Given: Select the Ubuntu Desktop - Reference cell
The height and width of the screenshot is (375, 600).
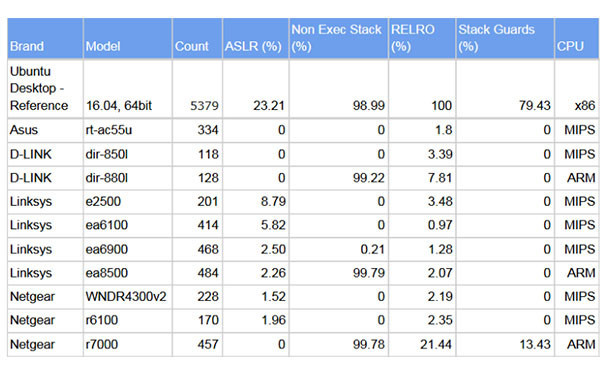Looking at the screenshot, I should click(x=45, y=88).
